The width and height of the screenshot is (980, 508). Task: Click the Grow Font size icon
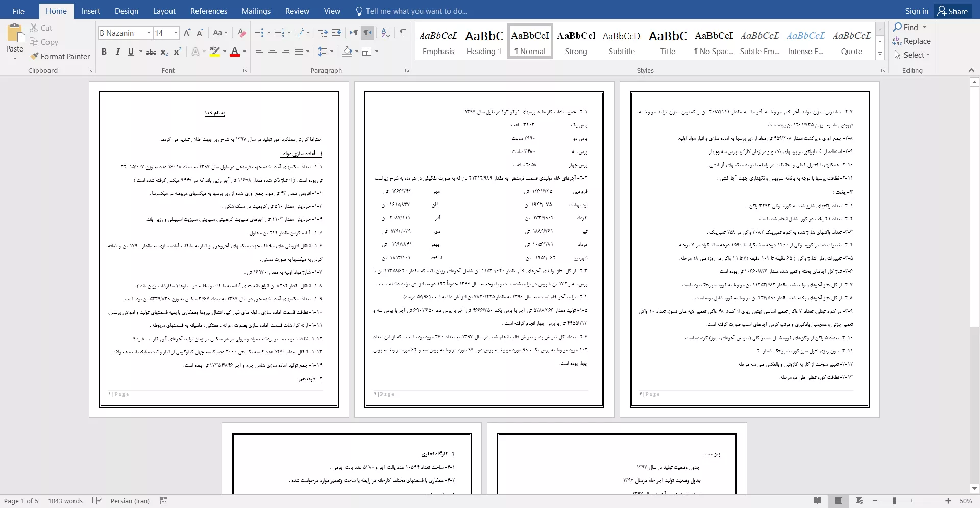tap(187, 33)
